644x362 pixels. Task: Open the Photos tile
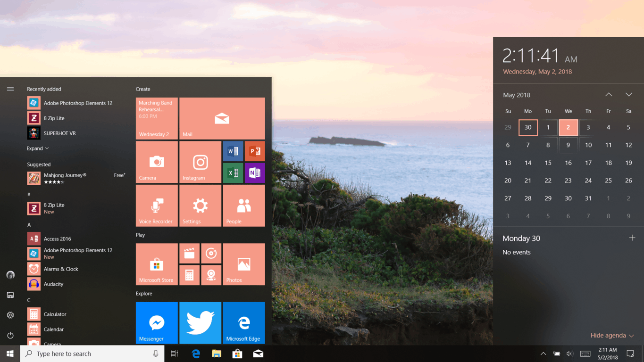pos(244,264)
